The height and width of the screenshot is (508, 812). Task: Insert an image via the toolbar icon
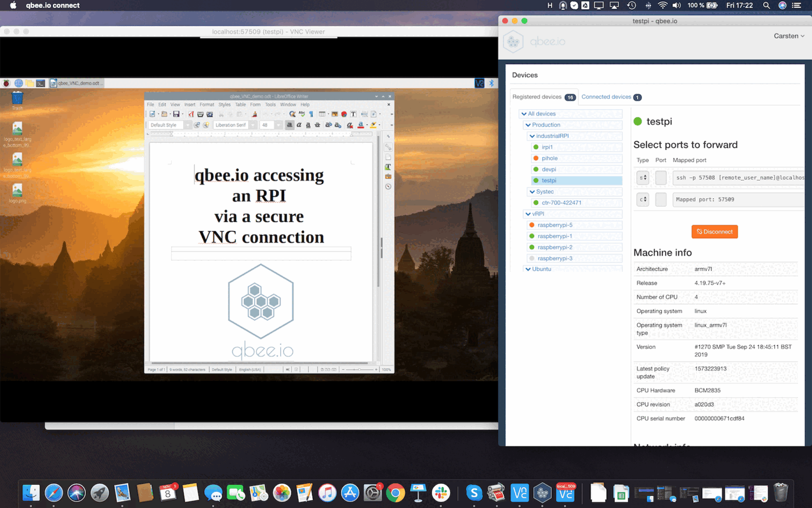(335, 115)
